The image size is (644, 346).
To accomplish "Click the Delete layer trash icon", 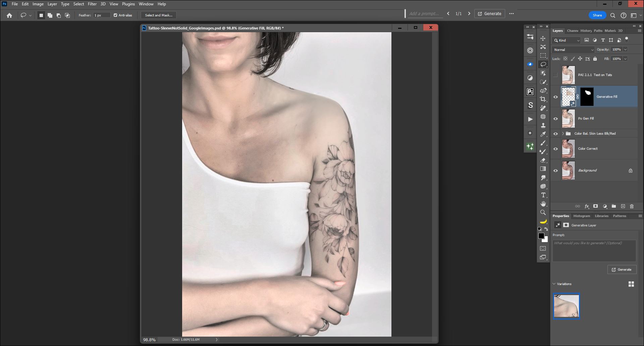I will point(632,206).
